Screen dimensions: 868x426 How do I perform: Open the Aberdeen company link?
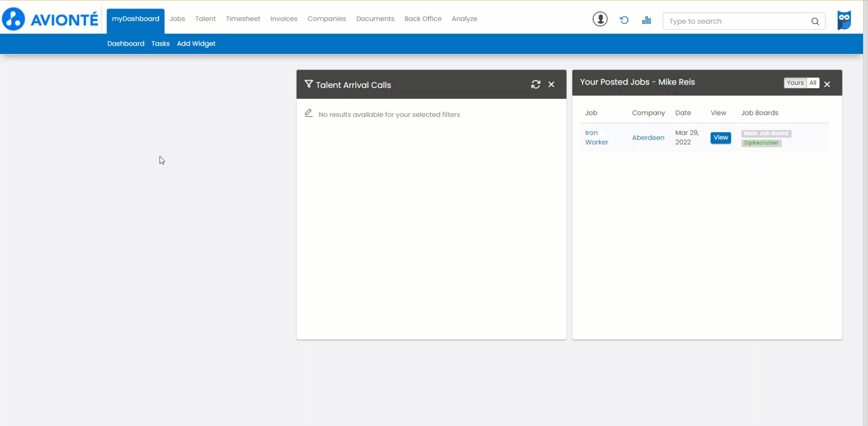[x=648, y=137]
